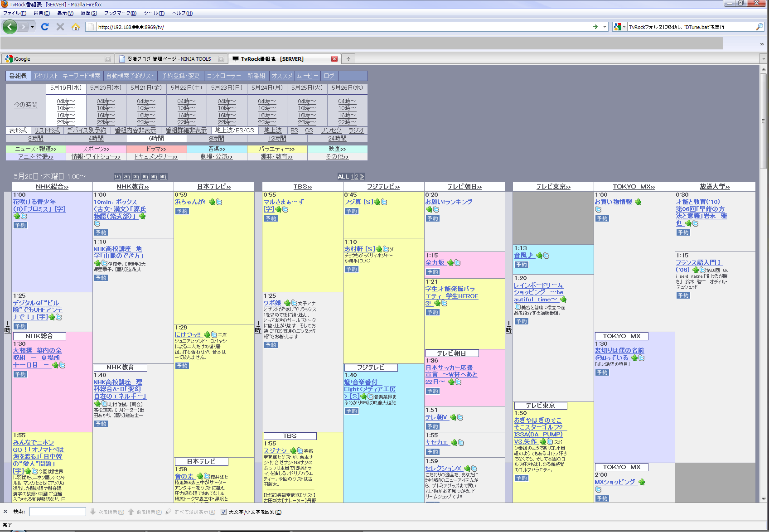The width and height of the screenshot is (769, 532).
Task: Open address bar history dropdown
Action: click(605, 27)
